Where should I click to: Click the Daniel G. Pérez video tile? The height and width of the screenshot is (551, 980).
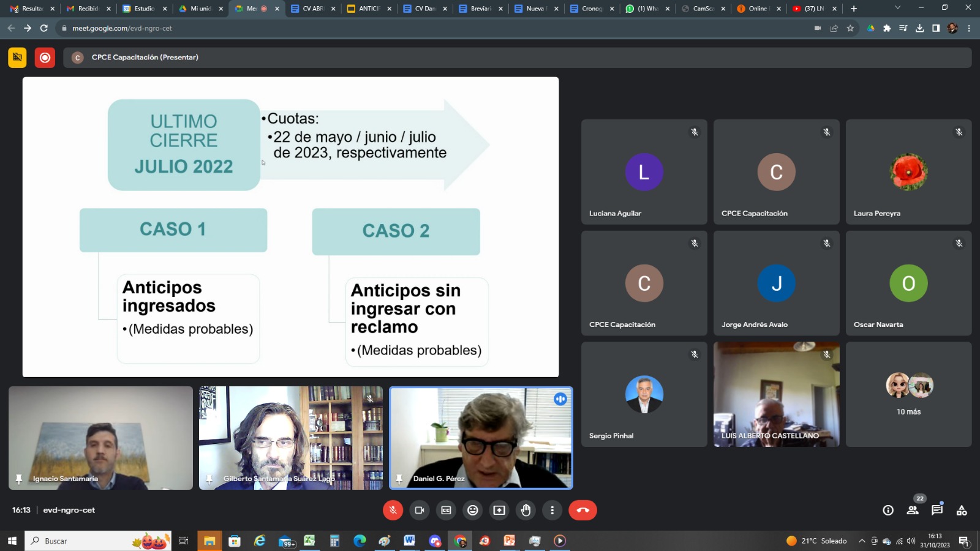481,438
